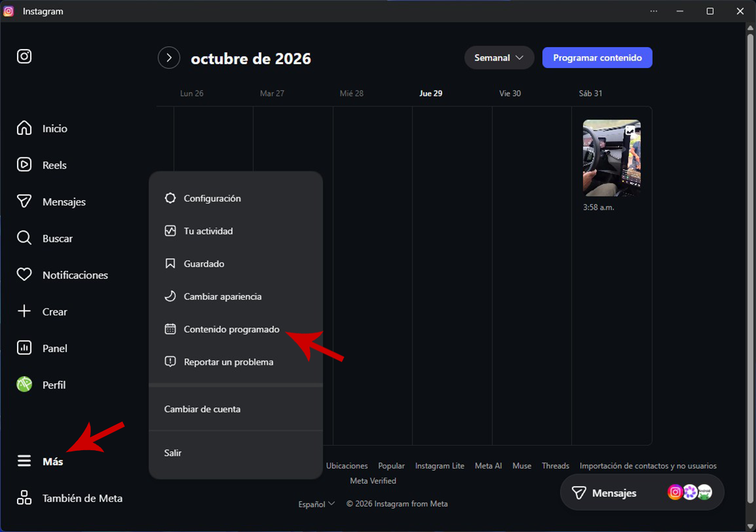
Task: Open the Reels play icon
Action: point(24,165)
